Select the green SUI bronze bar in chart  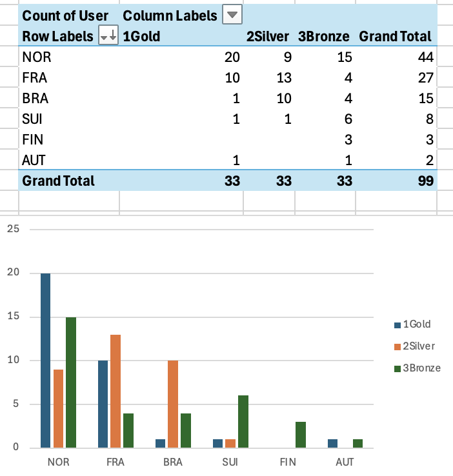point(244,421)
